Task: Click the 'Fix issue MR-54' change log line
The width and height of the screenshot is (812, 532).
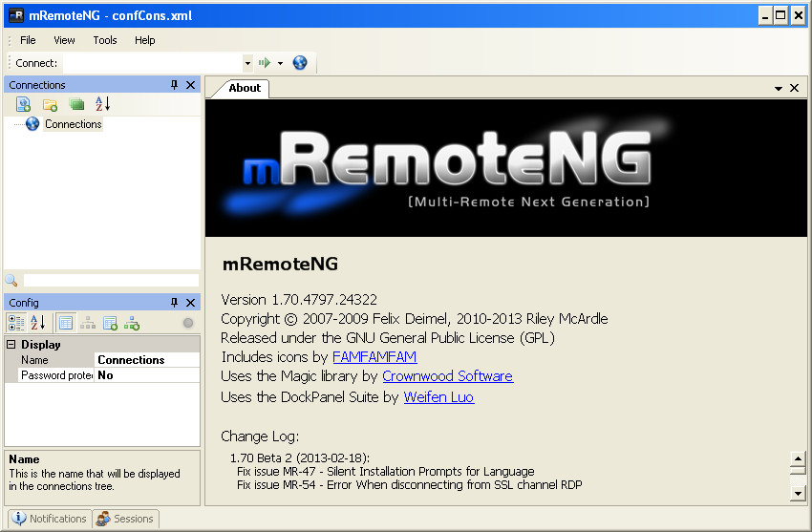Action: [409, 485]
